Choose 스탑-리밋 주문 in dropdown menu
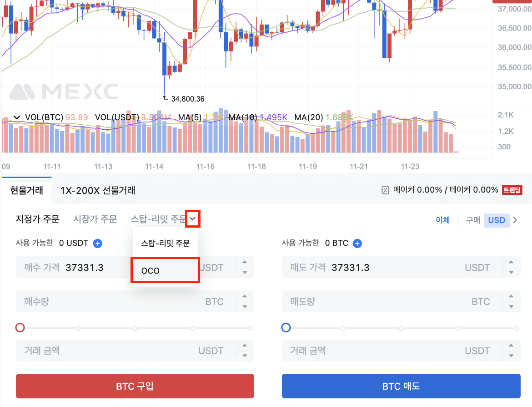 (x=165, y=243)
